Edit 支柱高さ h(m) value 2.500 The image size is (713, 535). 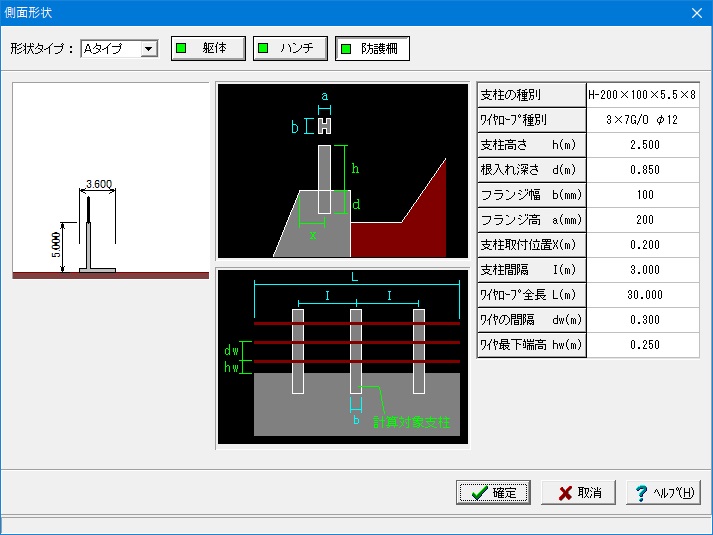point(643,145)
